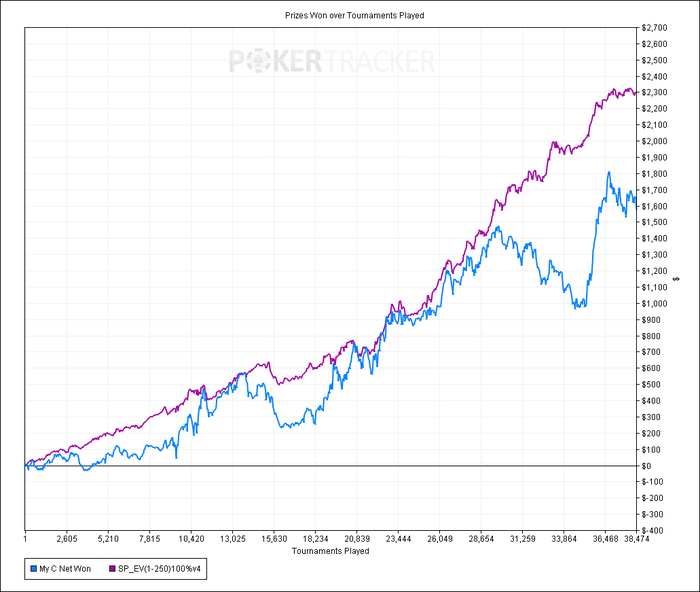Screen dimensions: 700x592
Task: Click the Tournaments Played x-axis label
Action: [330, 551]
